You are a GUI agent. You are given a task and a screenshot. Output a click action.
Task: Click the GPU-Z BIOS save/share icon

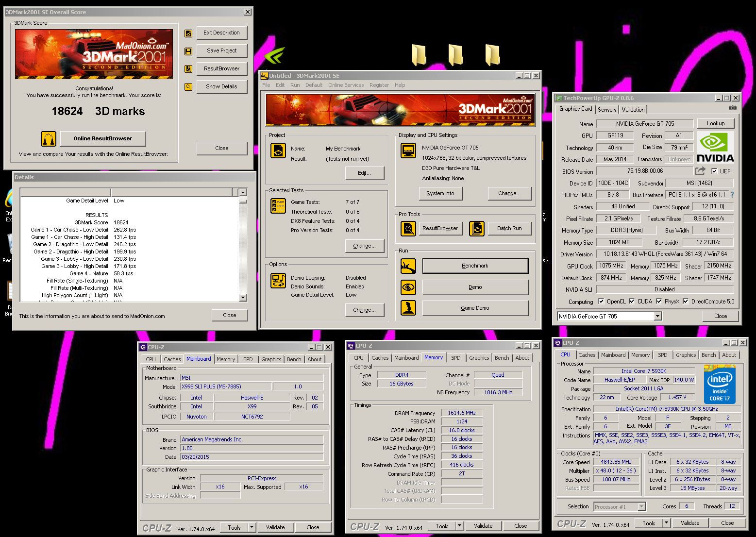[700, 171]
